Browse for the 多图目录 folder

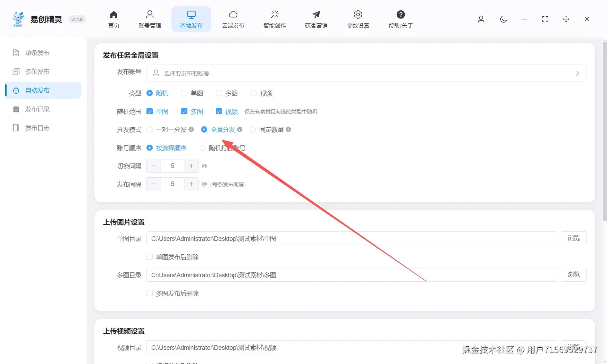click(573, 274)
